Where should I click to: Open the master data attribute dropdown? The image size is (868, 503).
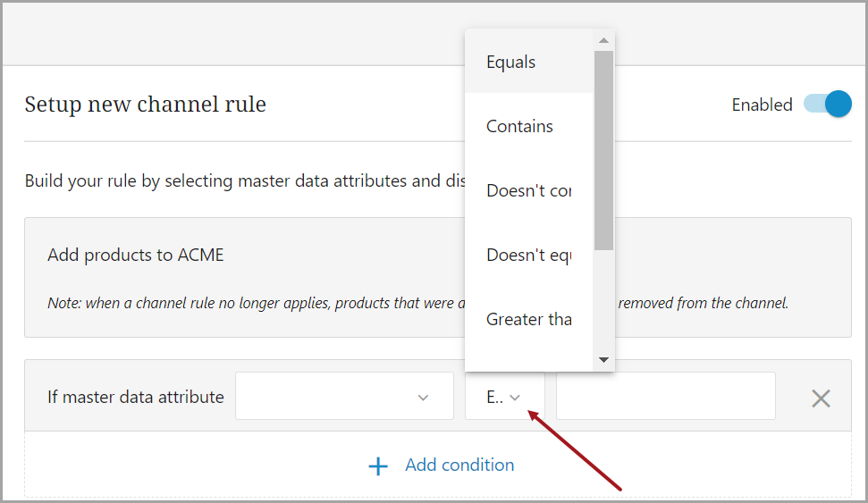(344, 397)
